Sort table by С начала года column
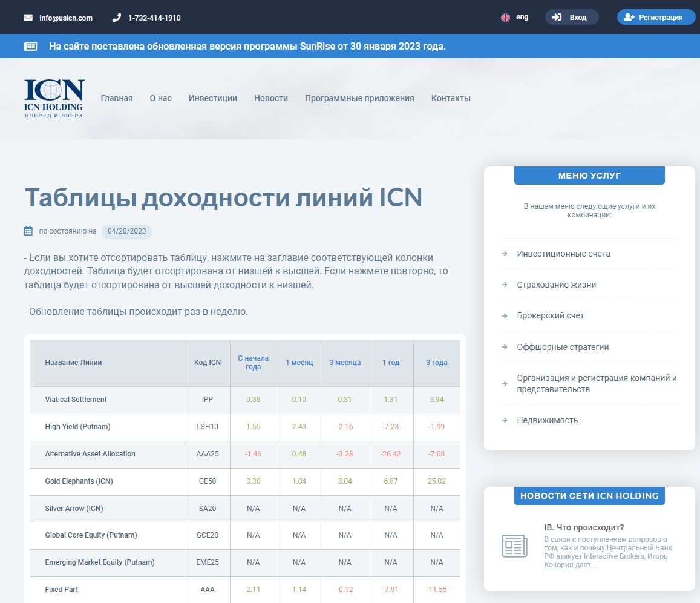Image resolution: width=700 pixels, height=603 pixels. [x=253, y=363]
